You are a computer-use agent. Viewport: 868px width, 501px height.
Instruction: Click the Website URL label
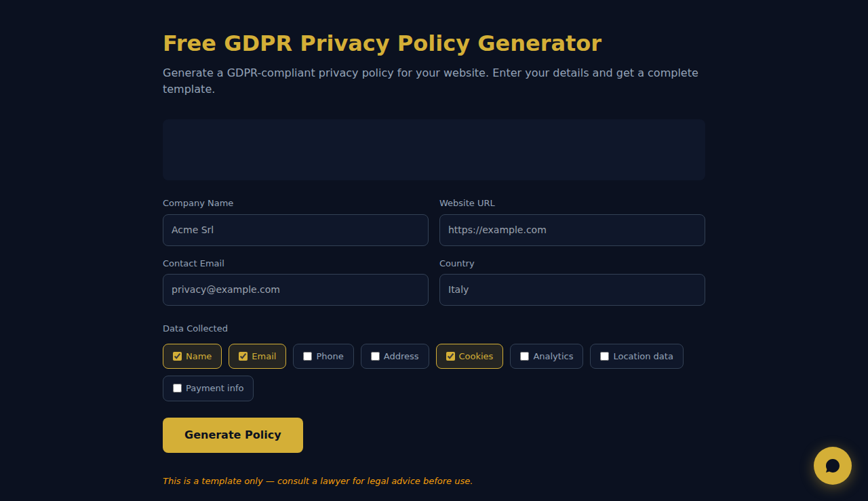pyautogui.click(x=467, y=203)
